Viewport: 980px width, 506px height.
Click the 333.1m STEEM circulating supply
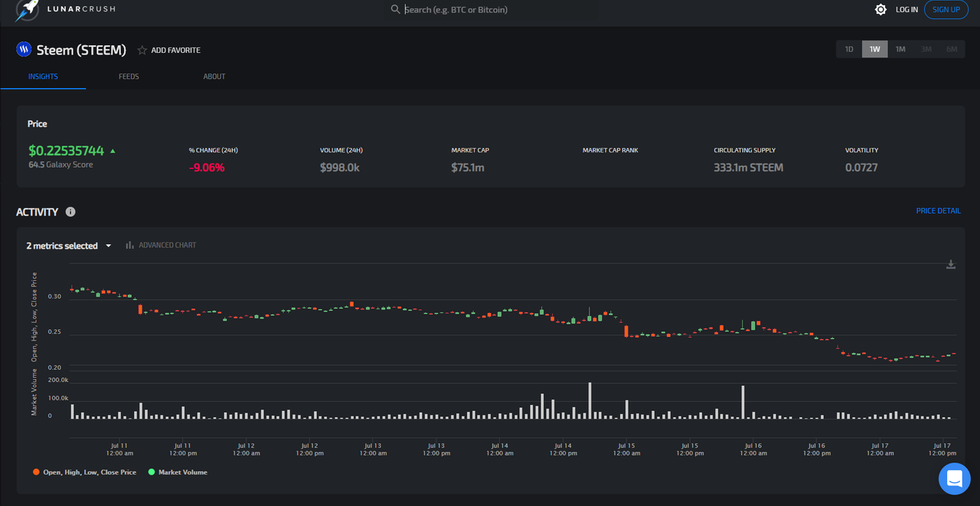[748, 168]
